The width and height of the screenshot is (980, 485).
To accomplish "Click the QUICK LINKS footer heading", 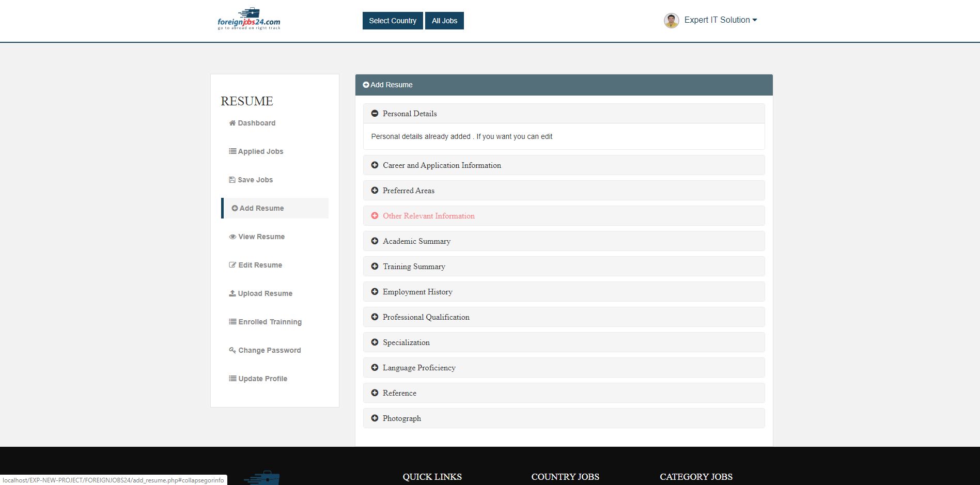I will [432, 477].
